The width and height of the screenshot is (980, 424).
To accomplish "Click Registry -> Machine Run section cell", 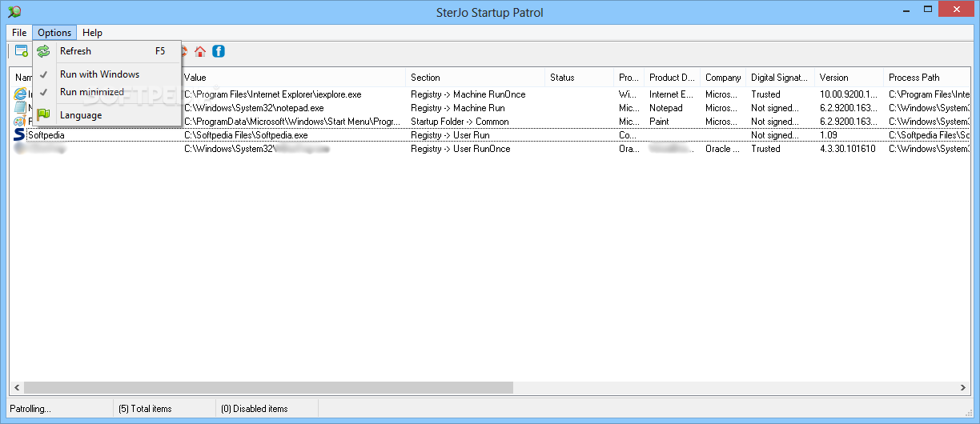I will [x=458, y=108].
